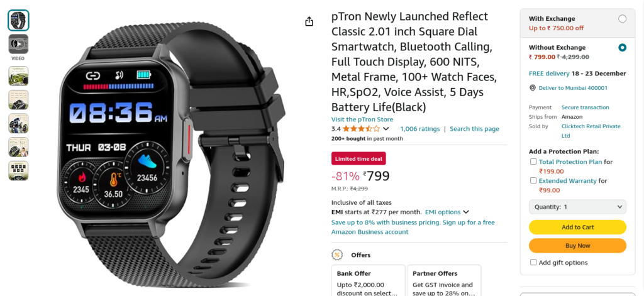Select the first watch thumbnail image

tap(18, 20)
